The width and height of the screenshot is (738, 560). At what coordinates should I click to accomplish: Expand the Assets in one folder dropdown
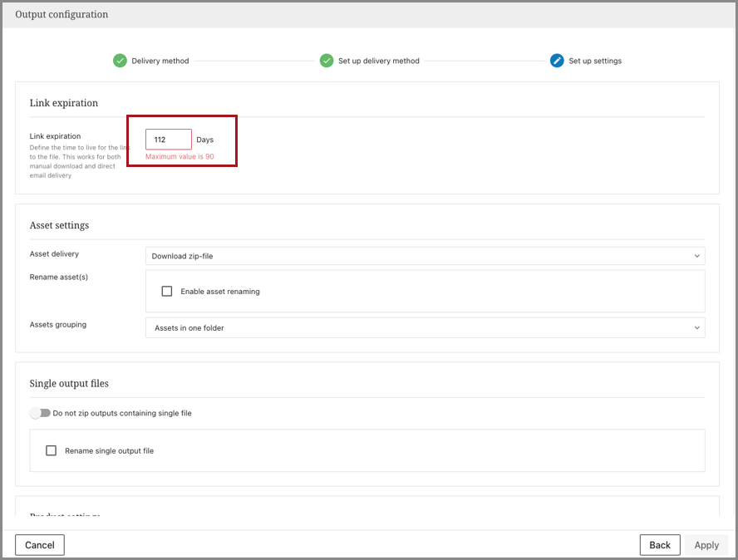pyautogui.click(x=424, y=328)
